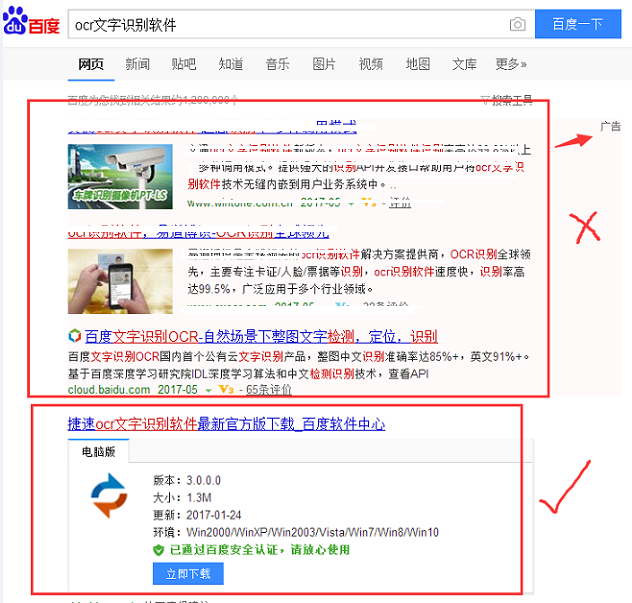
Task: Click 已通过百度安全认证 text
Action: pos(260,550)
